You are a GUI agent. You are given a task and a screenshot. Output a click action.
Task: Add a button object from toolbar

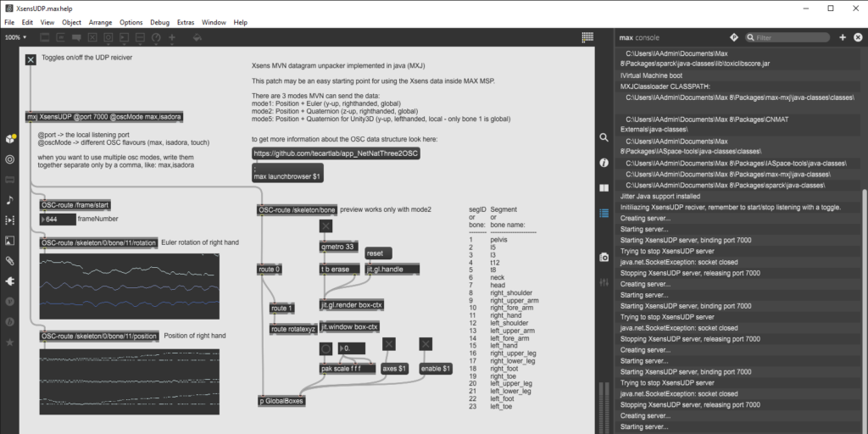click(x=108, y=37)
